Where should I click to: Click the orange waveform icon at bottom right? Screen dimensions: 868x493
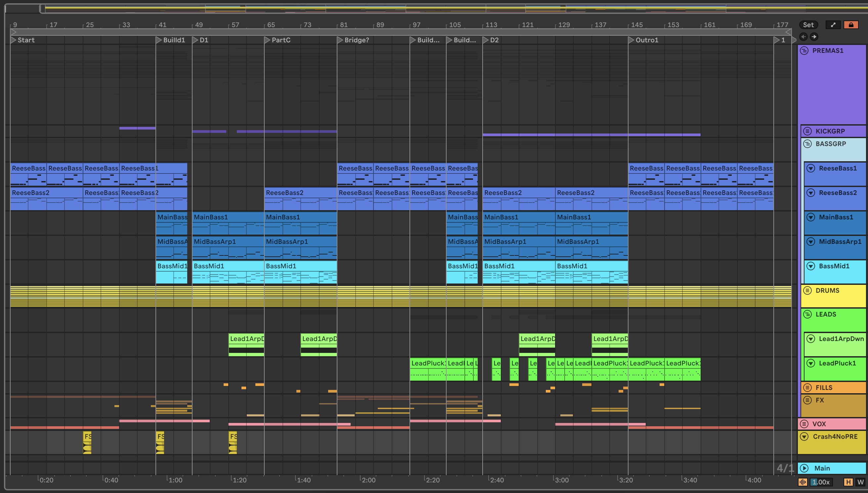[x=803, y=482]
